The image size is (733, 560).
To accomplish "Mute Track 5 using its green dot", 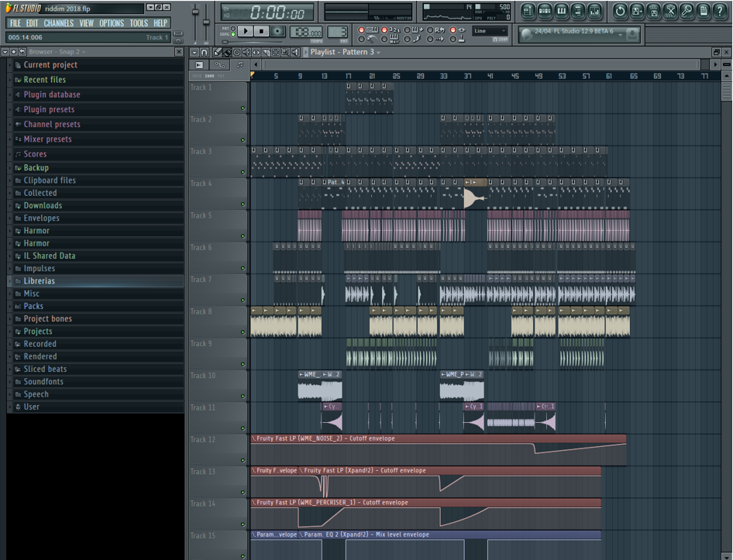I will 243,236.
